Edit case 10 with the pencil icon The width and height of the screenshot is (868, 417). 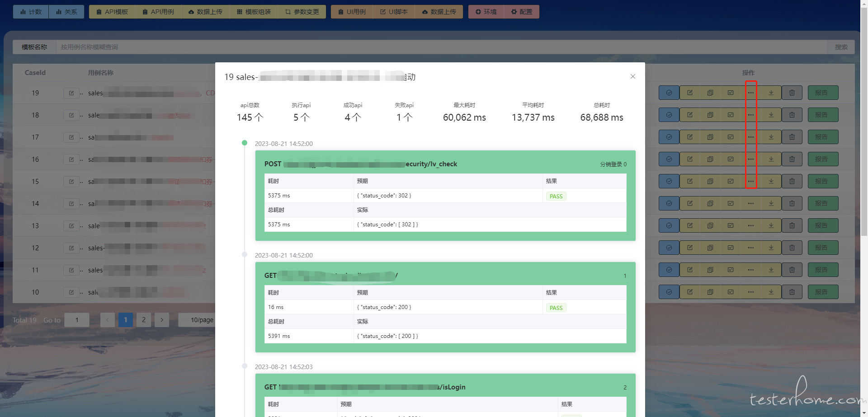point(690,292)
